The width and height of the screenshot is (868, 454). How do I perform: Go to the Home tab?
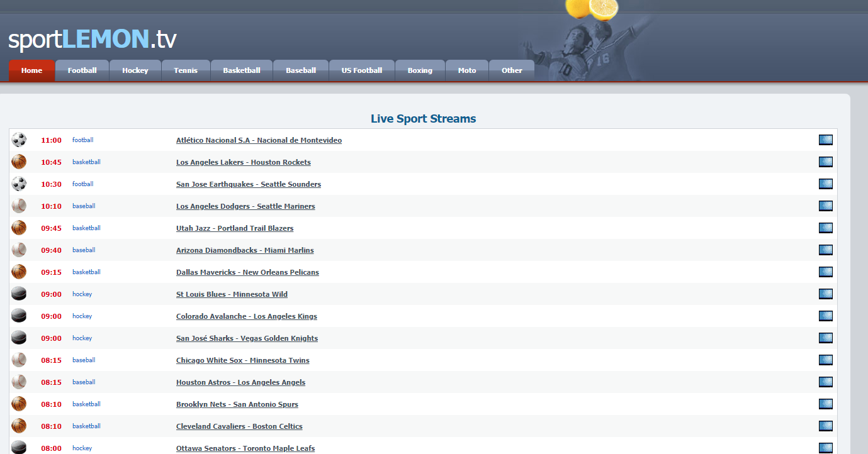tap(31, 70)
